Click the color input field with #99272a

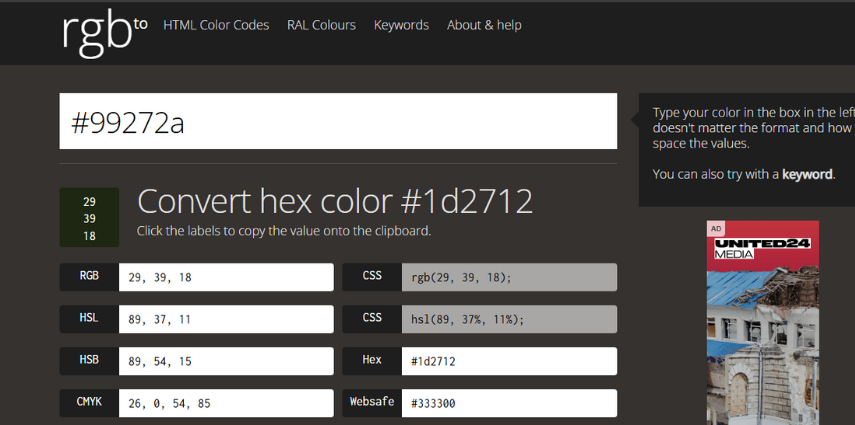[x=338, y=122]
